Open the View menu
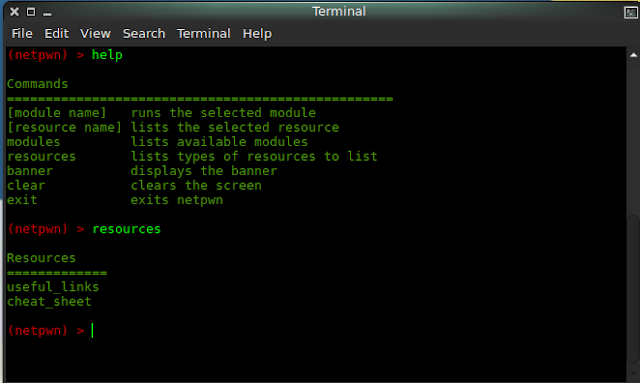Image resolution: width=640 pixels, height=383 pixels. click(x=95, y=33)
